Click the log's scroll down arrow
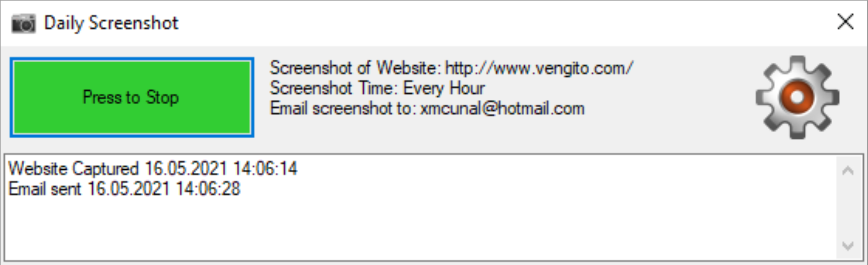 pos(848,245)
